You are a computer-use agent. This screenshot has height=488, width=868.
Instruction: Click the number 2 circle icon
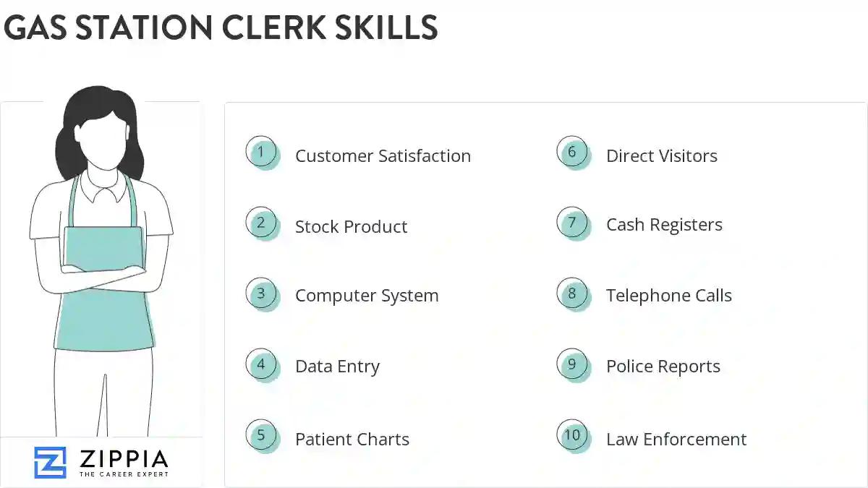tap(262, 223)
